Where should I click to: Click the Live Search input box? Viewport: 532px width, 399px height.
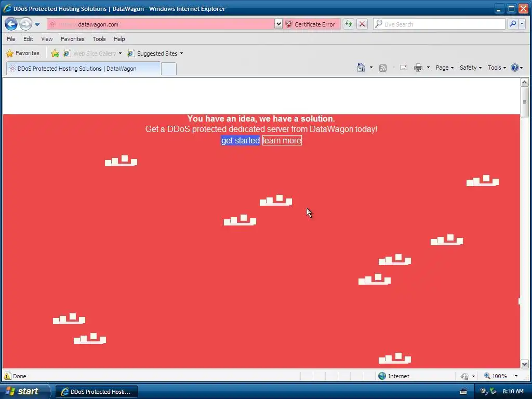pyautogui.click(x=439, y=24)
